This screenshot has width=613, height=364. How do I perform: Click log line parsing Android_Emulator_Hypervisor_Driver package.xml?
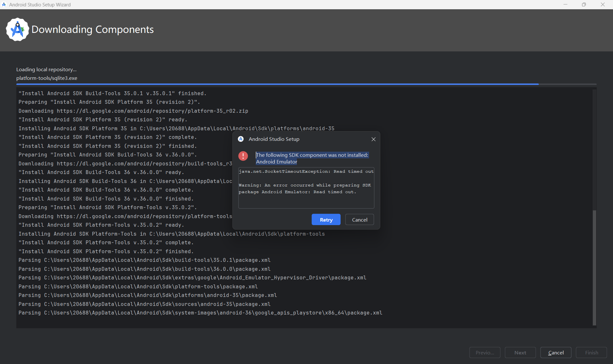(x=192, y=278)
